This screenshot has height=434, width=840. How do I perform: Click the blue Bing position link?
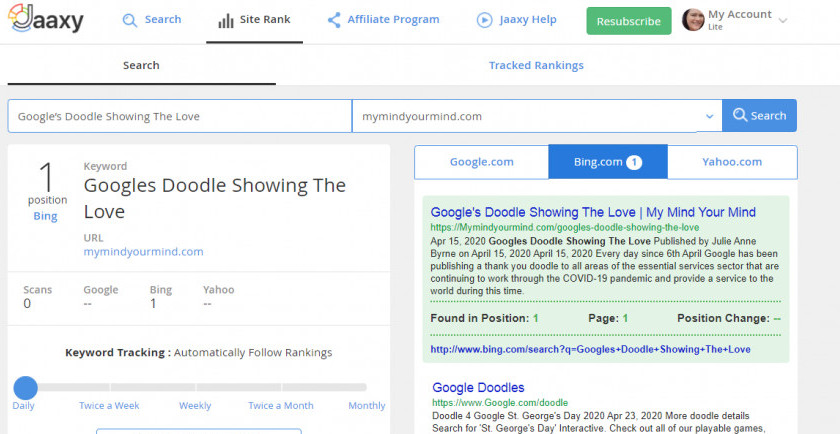[46, 216]
